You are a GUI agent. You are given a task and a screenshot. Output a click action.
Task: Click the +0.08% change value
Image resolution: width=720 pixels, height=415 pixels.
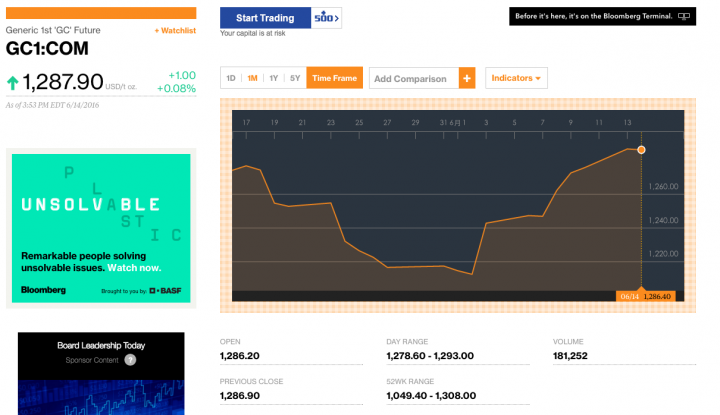point(176,89)
